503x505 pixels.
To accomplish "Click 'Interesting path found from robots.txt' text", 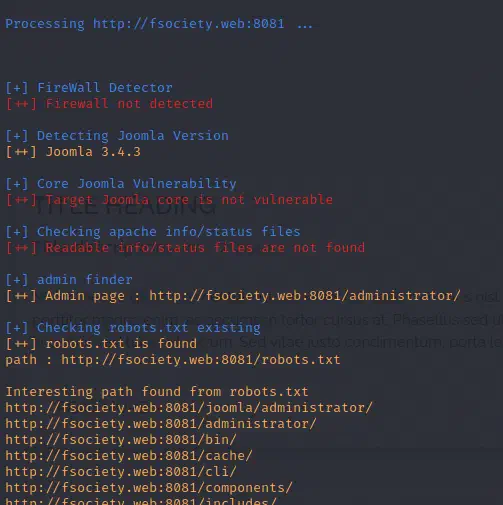I will point(157,392).
